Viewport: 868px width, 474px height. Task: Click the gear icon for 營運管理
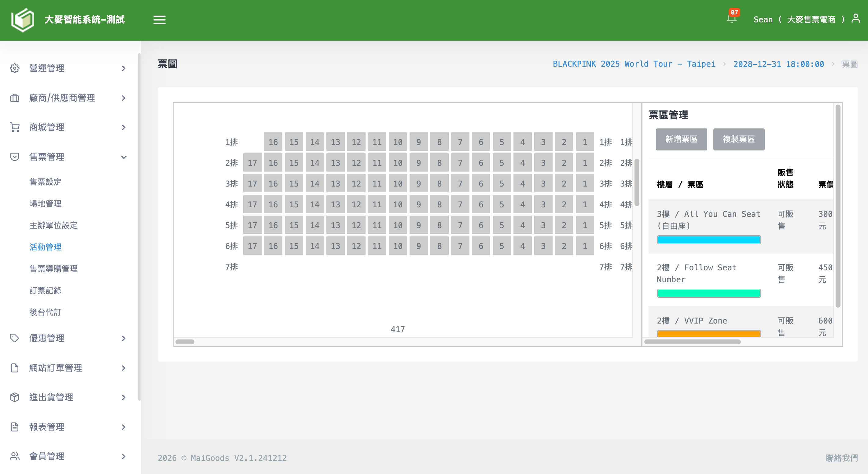[x=14, y=69]
